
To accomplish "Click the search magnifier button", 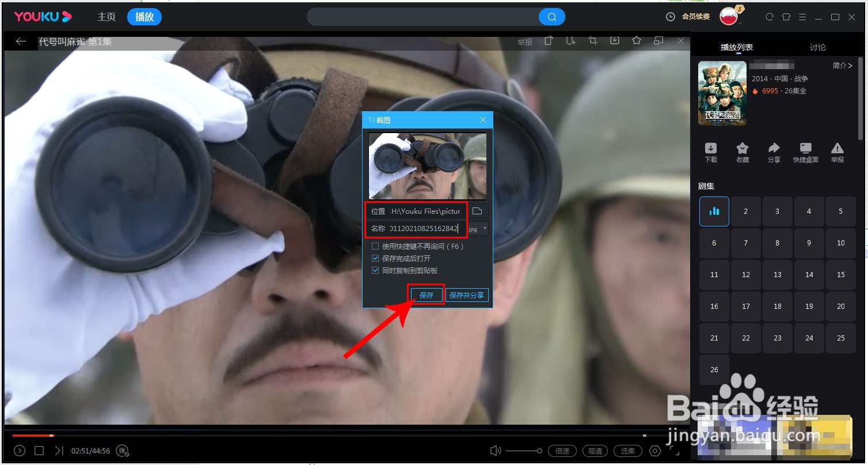I will pyautogui.click(x=552, y=17).
